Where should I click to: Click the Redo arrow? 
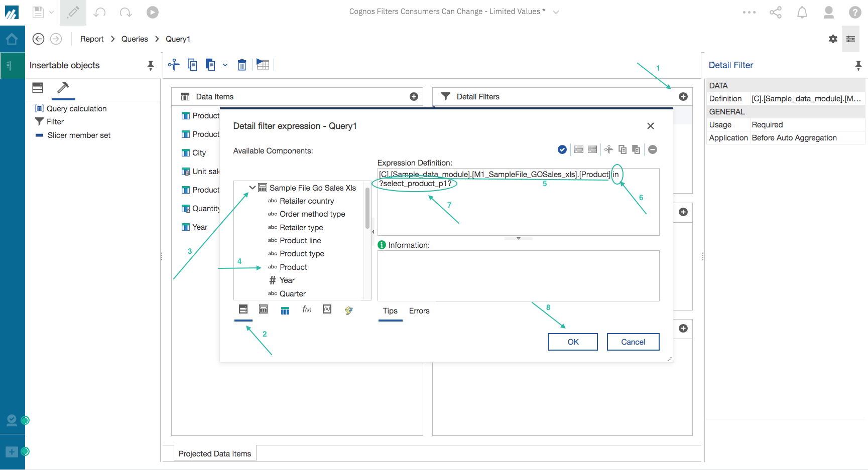tap(126, 12)
